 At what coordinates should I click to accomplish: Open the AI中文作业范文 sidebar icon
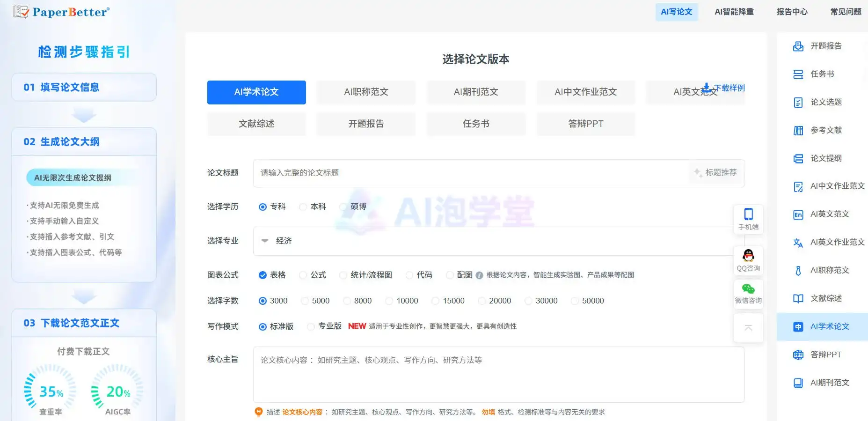point(798,186)
